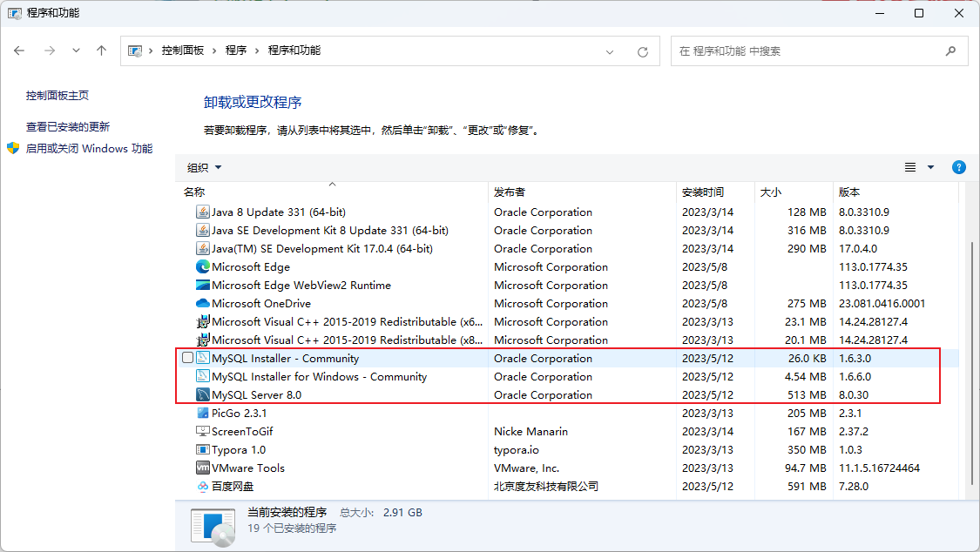Tick the checkbox for MySQL Installer - Community
Screen dimensions: 980x552
point(187,359)
